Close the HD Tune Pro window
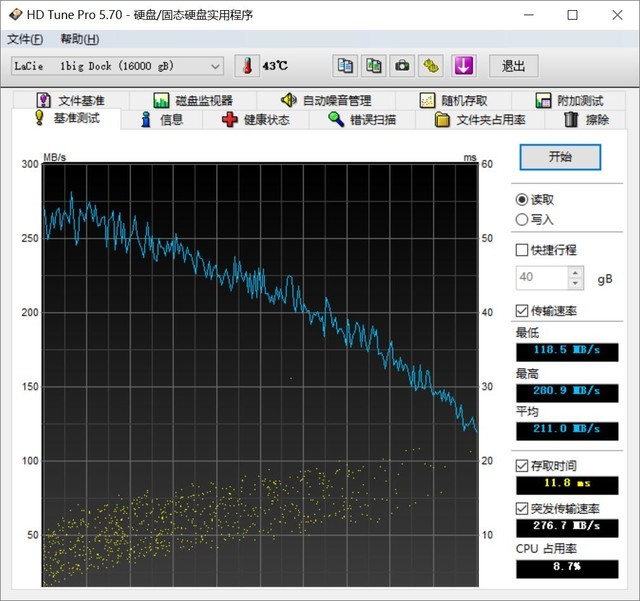 [x=617, y=15]
